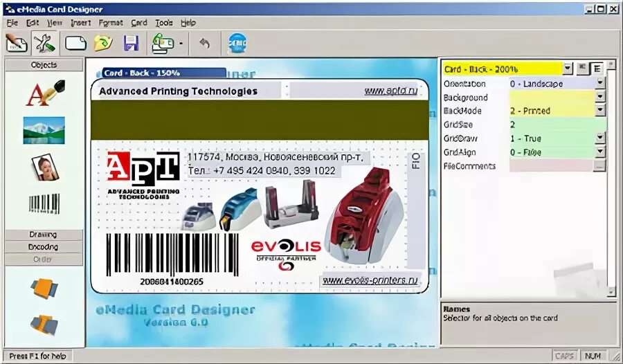Image resolution: width=623 pixels, height=364 pixels.
Task: Open the File menu
Action: (12, 23)
